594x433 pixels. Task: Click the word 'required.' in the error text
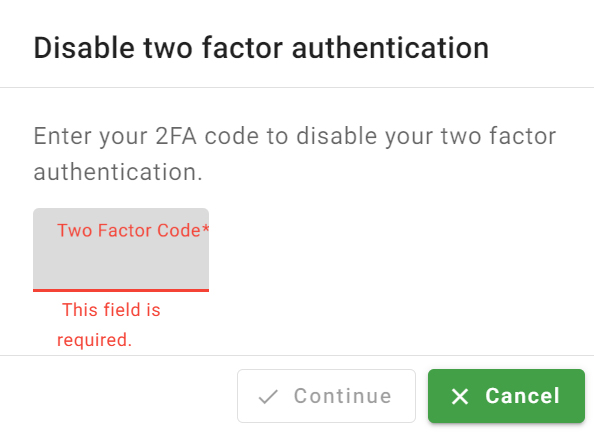[94, 340]
